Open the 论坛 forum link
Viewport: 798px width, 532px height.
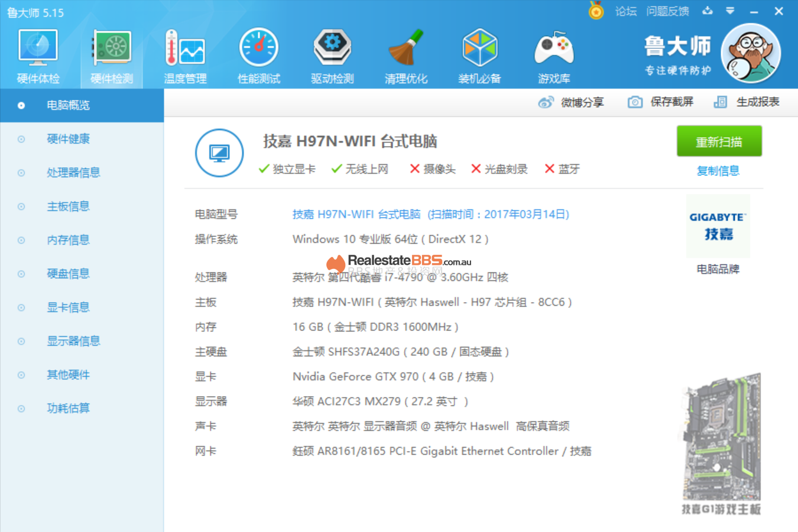tap(625, 11)
